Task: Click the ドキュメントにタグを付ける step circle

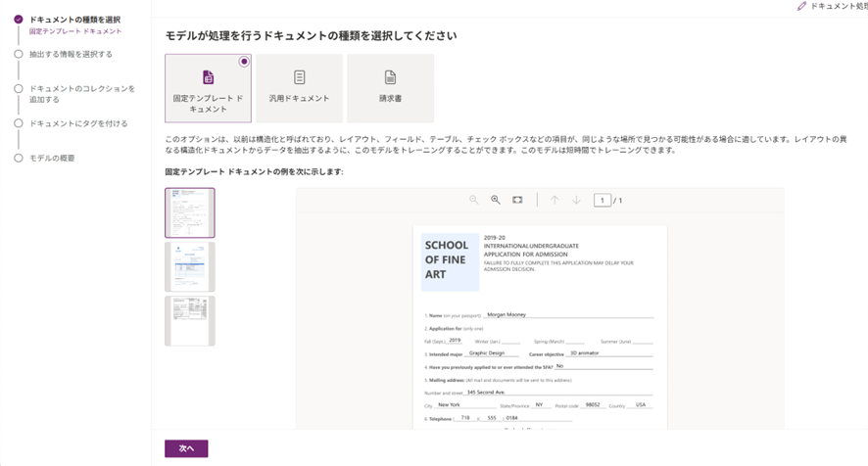Action: tap(19, 123)
